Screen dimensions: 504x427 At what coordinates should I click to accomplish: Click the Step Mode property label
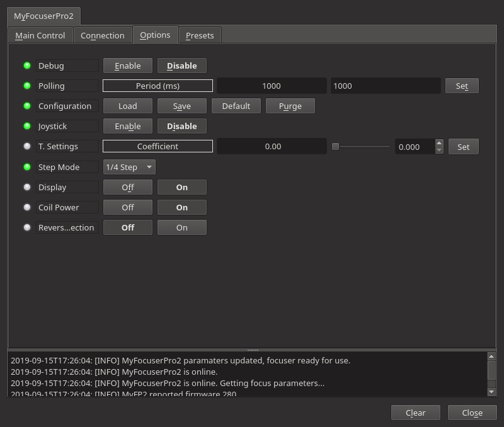click(x=67, y=167)
